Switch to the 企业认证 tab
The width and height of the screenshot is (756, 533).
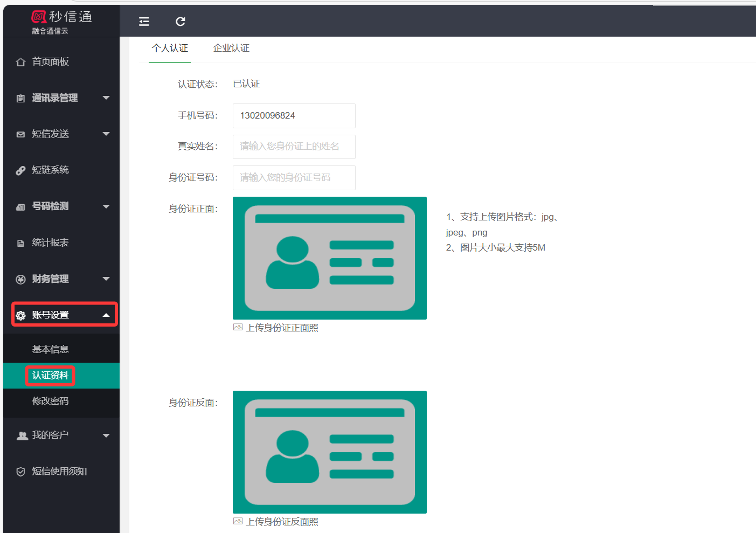(x=231, y=49)
